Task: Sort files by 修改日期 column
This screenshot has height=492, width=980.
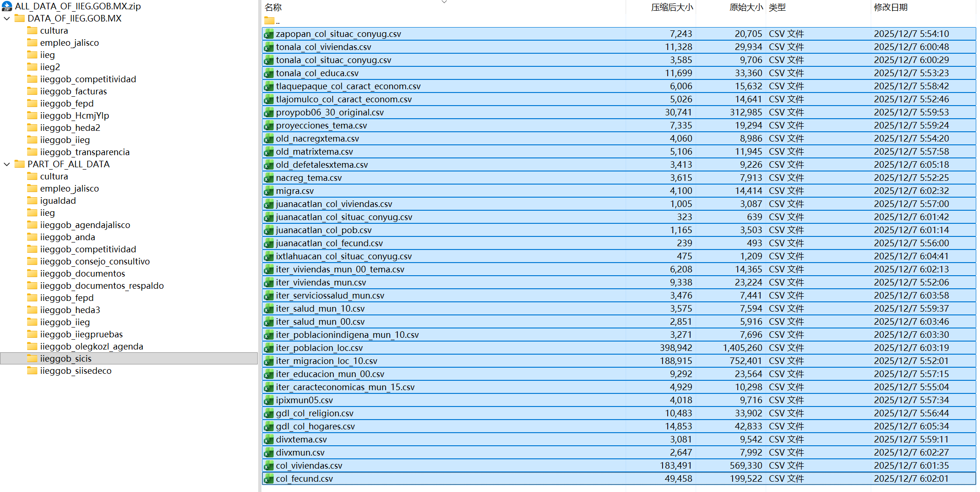Action: 890,7
